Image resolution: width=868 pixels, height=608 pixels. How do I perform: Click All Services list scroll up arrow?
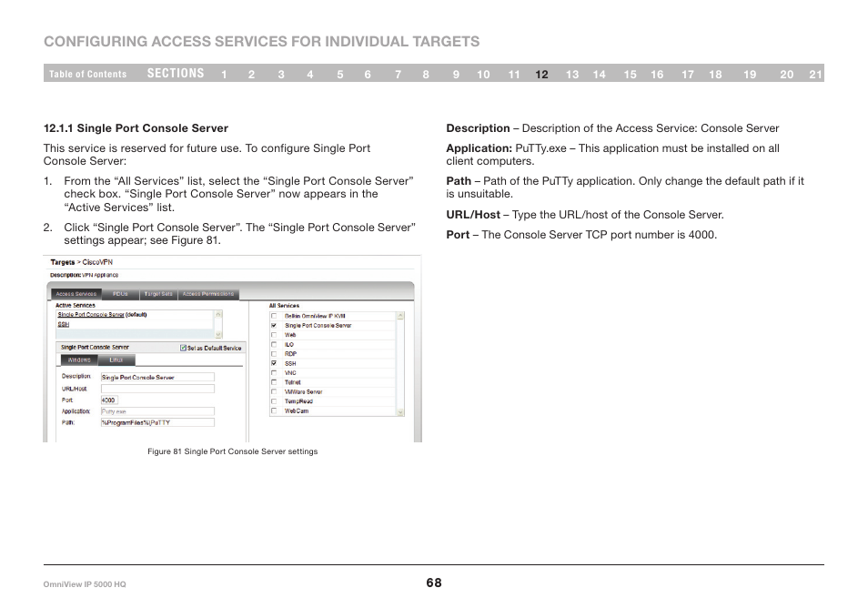400,316
